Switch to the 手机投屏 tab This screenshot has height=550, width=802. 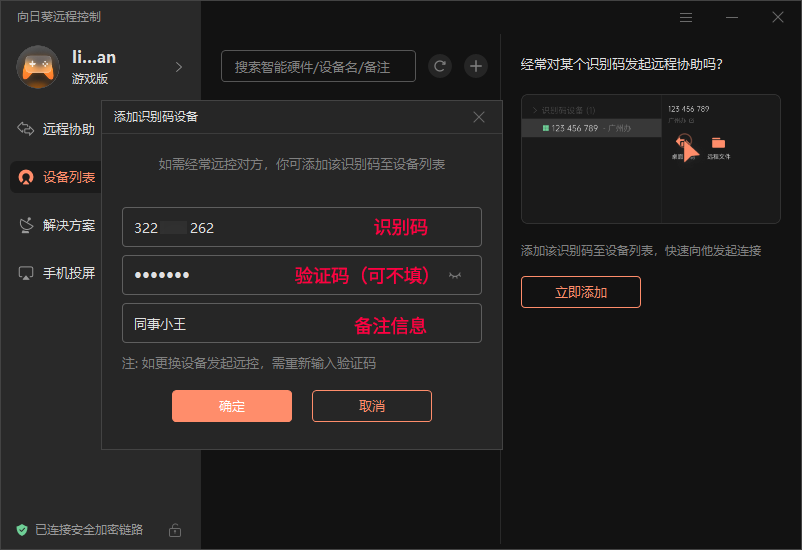(56, 272)
